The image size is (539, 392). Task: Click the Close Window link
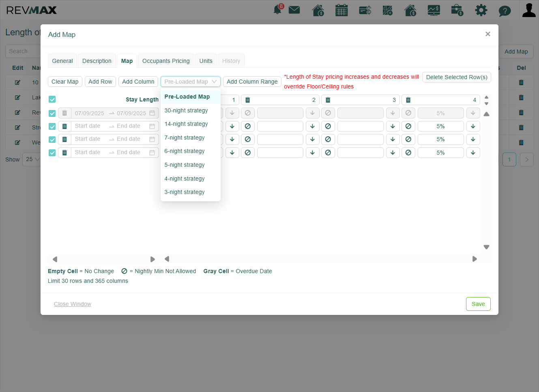point(73,304)
